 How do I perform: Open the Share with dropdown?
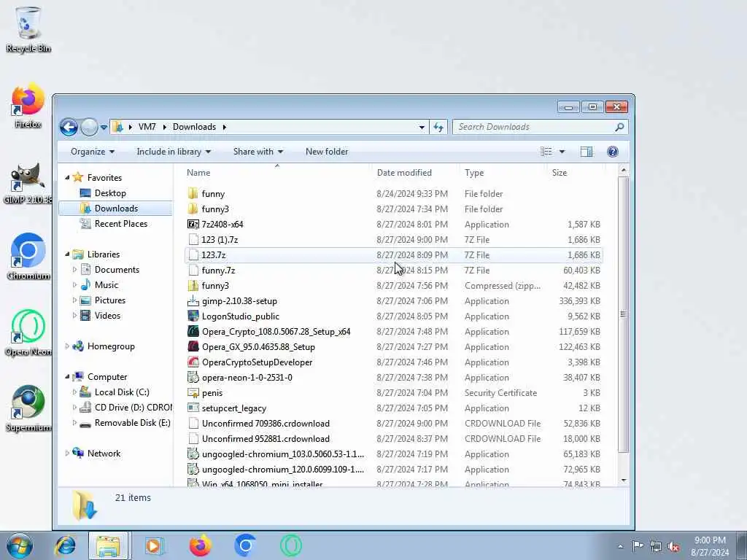click(x=258, y=152)
